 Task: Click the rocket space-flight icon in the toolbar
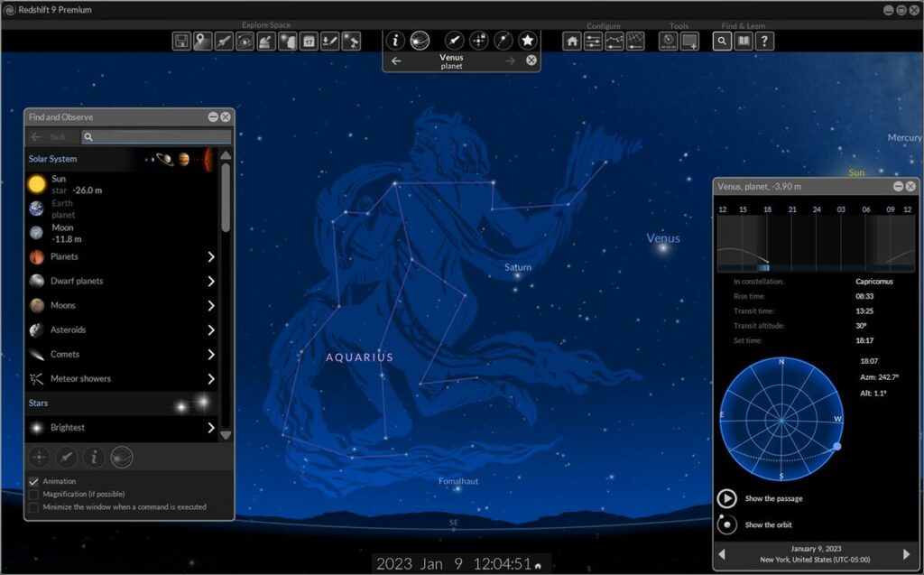(223, 41)
